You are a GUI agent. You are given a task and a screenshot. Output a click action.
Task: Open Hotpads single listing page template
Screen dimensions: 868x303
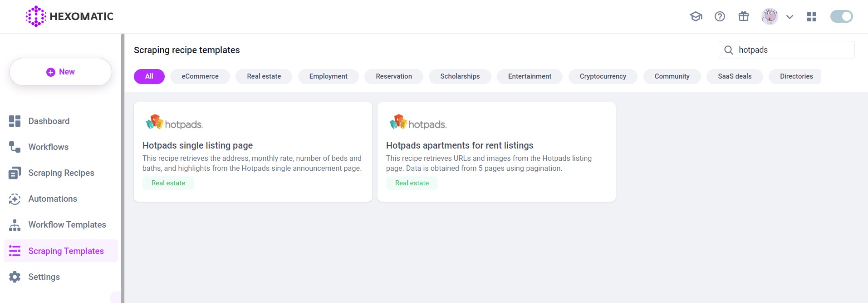(197, 145)
